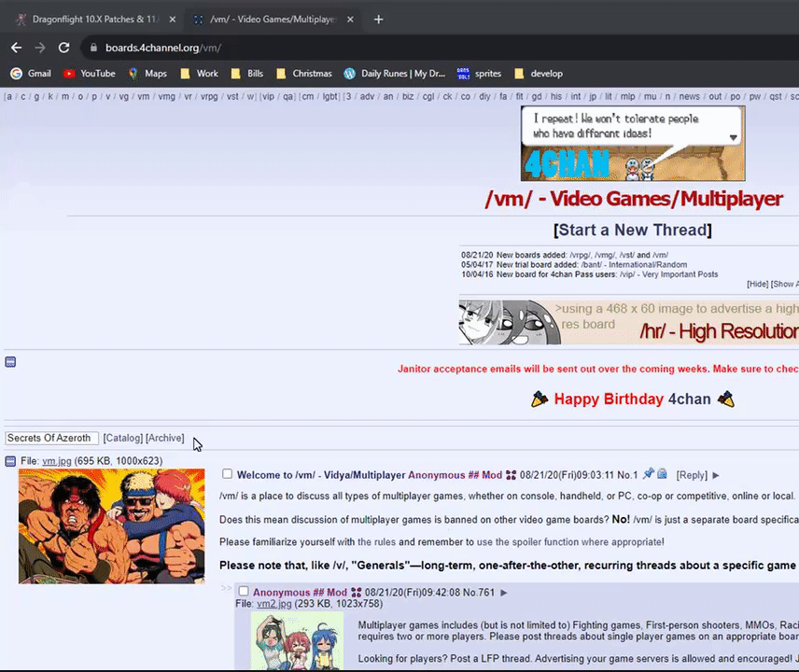Click the mod icon on post No.761

coord(357,593)
